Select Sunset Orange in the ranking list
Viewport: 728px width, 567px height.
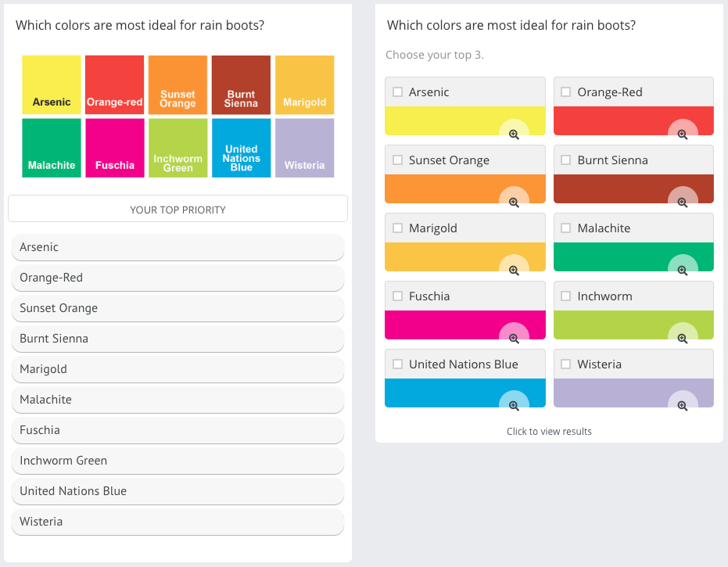click(x=178, y=308)
